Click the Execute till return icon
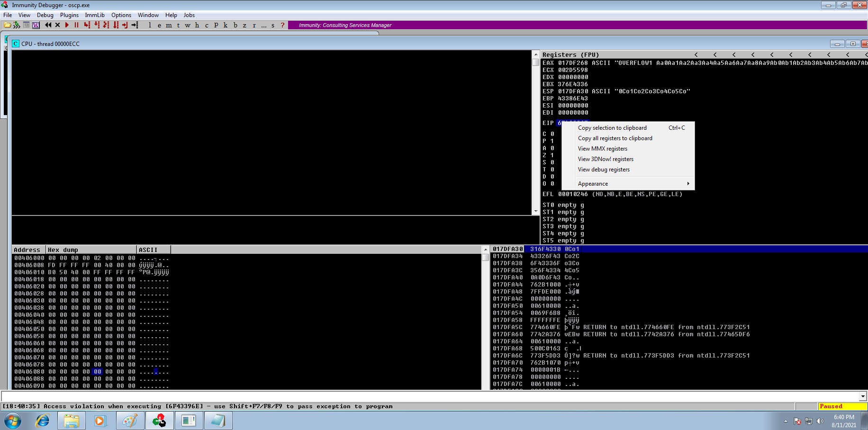 point(125,25)
